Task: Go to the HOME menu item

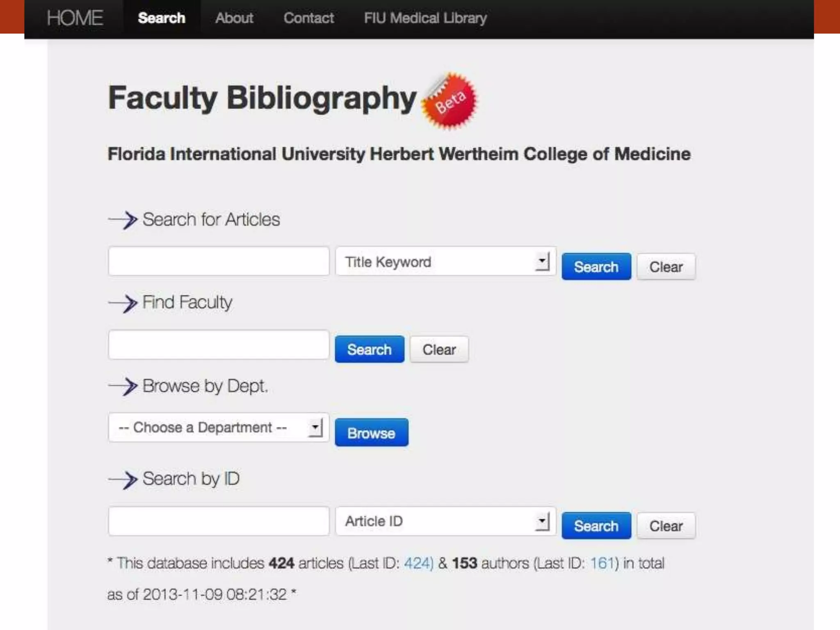Action: click(75, 18)
